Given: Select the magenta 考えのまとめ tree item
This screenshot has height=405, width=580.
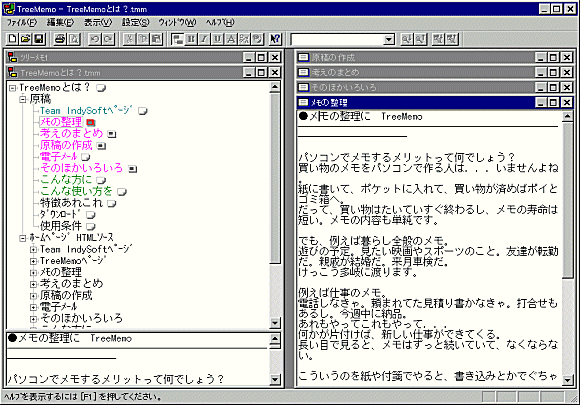Looking at the screenshot, I should pos(71,134).
